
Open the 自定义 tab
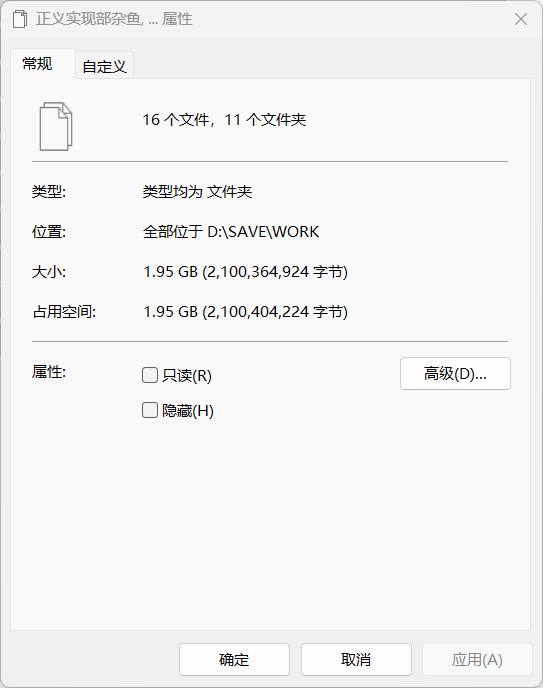(104, 66)
